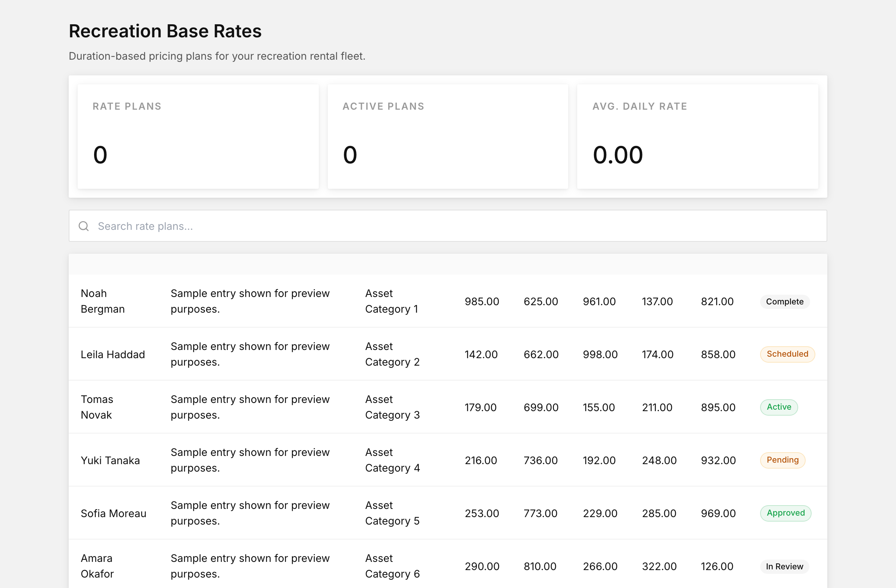Screen dimensions: 896x588
Task: Click the 174.00 rate value
Action: pos(658,354)
